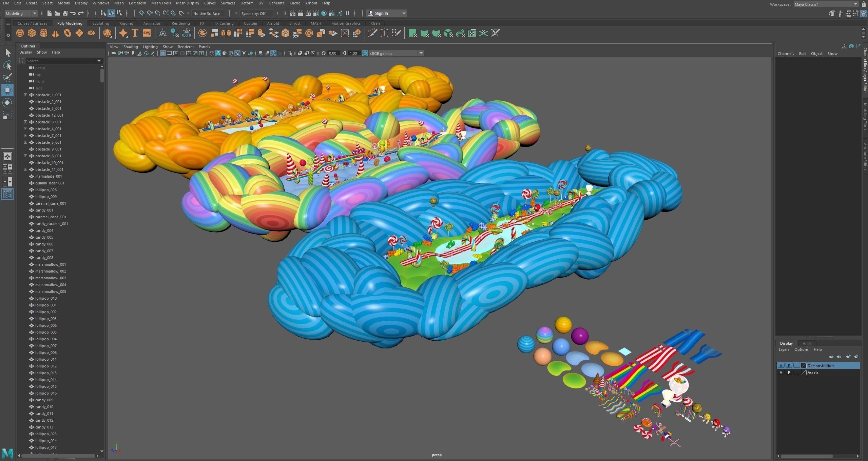This screenshot has width=868, height=461.
Task: Select the Rotate tool in toolbox
Action: pos(7,103)
